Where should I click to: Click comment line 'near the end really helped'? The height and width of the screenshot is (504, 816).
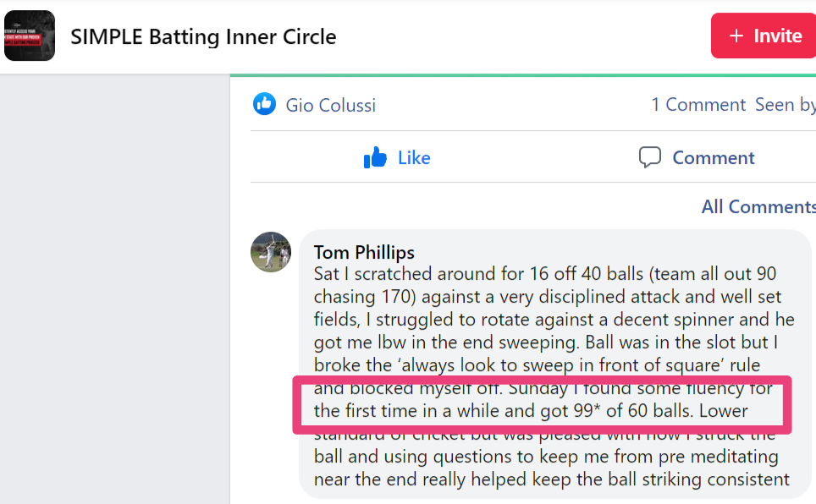pos(552,479)
